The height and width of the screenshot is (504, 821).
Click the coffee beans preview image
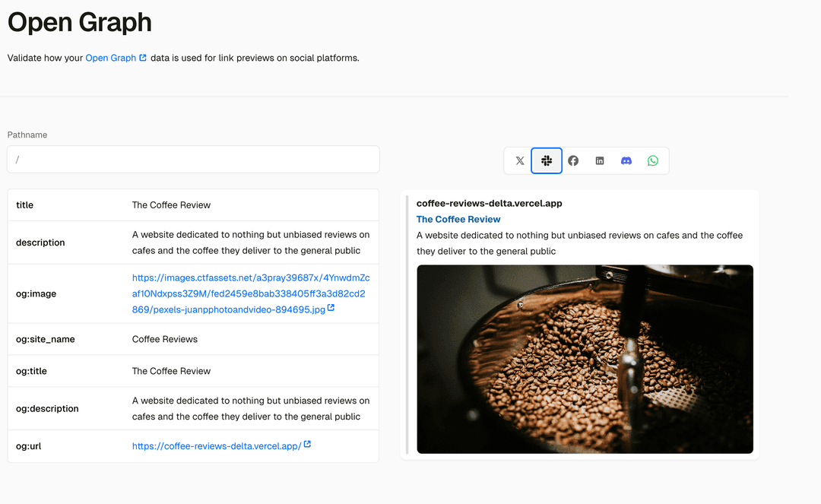coord(585,359)
